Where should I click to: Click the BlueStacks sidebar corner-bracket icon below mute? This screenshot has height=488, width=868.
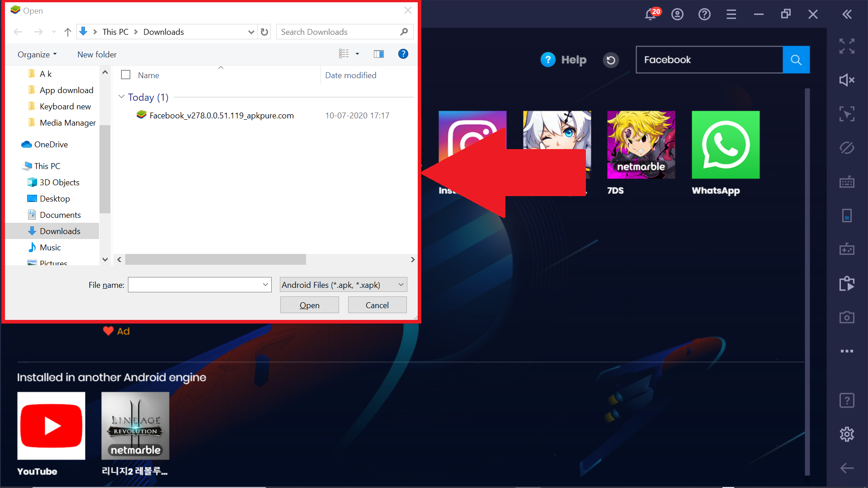[847, 114]
